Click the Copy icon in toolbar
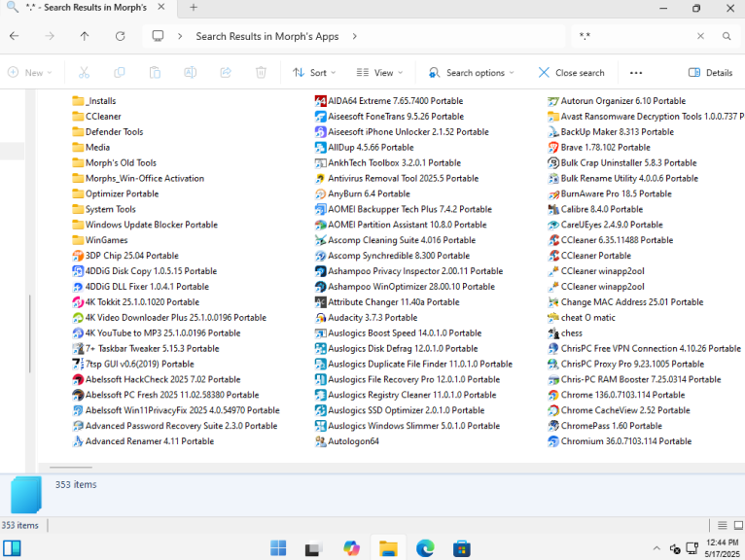This screenshot has width=745, height=560. (x=120, y=73)
